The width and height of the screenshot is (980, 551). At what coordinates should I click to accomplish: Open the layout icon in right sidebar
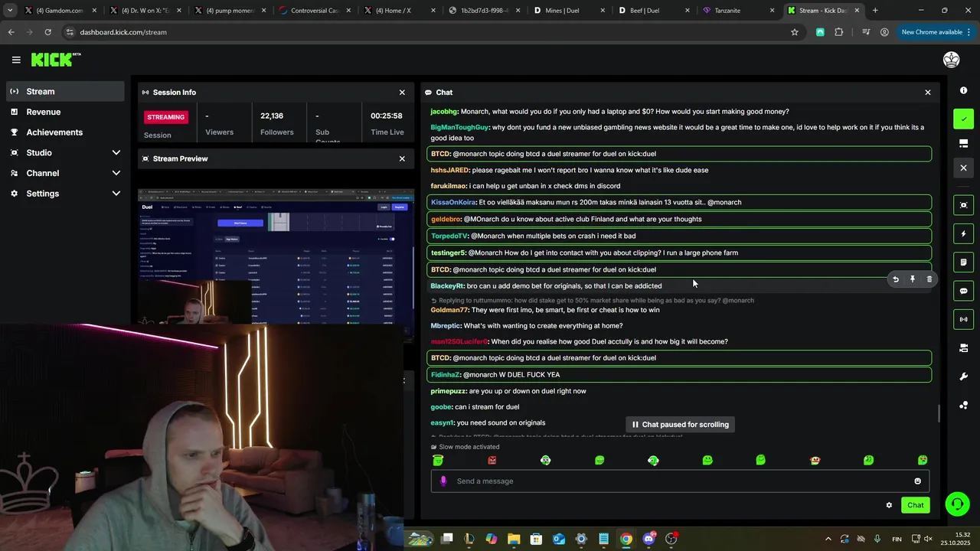coord(963,143)
